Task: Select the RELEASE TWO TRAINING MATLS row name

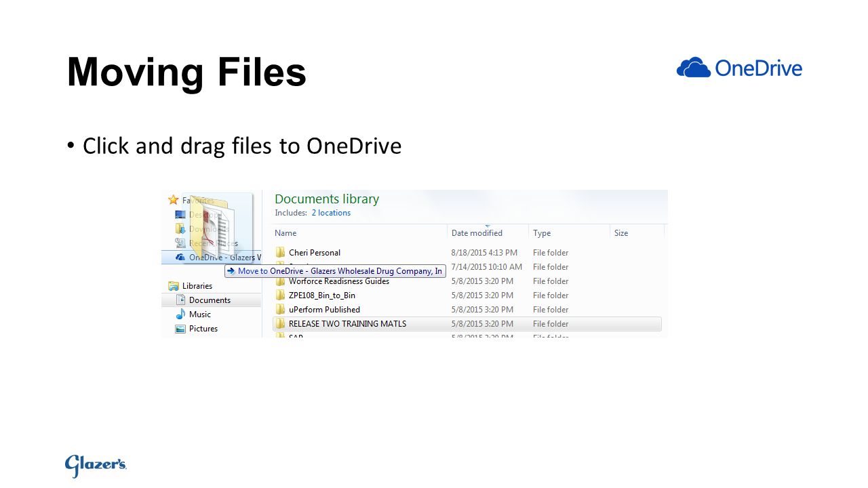Action: (348, 324)
